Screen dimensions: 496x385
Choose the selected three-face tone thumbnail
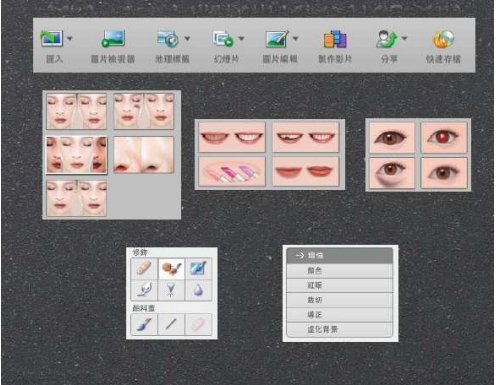click(x=77, y=155)
